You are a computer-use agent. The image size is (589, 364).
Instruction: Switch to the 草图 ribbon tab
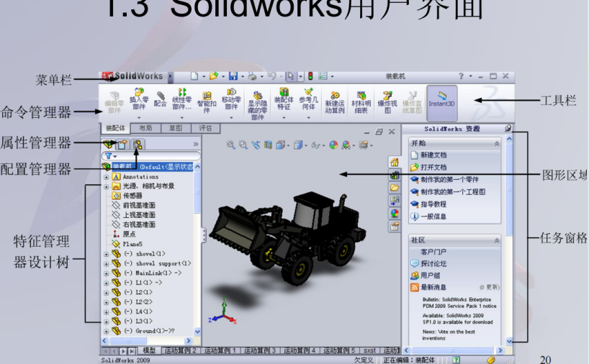coord(176,128)
